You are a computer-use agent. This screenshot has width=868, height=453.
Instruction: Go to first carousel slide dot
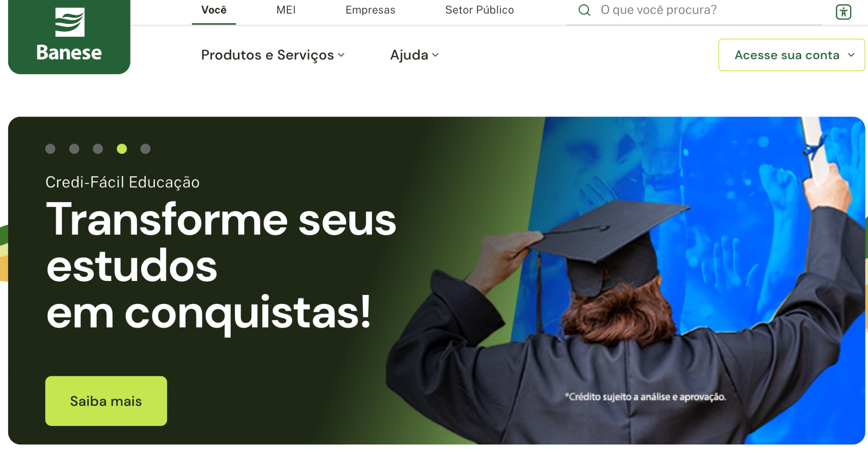coord(50,149)
